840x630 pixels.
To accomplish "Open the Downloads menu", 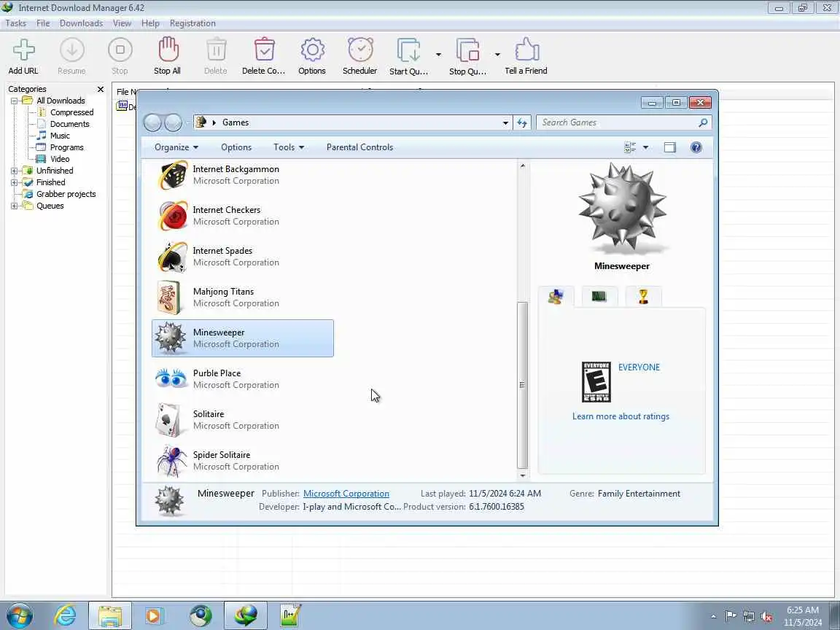I will point(82,23).
